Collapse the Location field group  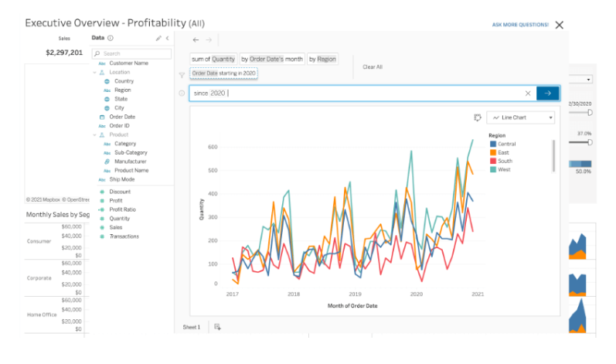(x=95, y=72)
